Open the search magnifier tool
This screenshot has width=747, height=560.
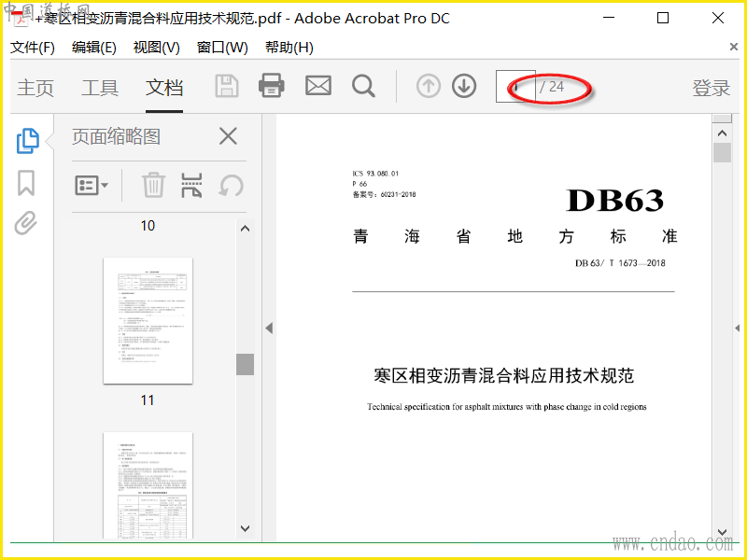click(x=363, y=86)
